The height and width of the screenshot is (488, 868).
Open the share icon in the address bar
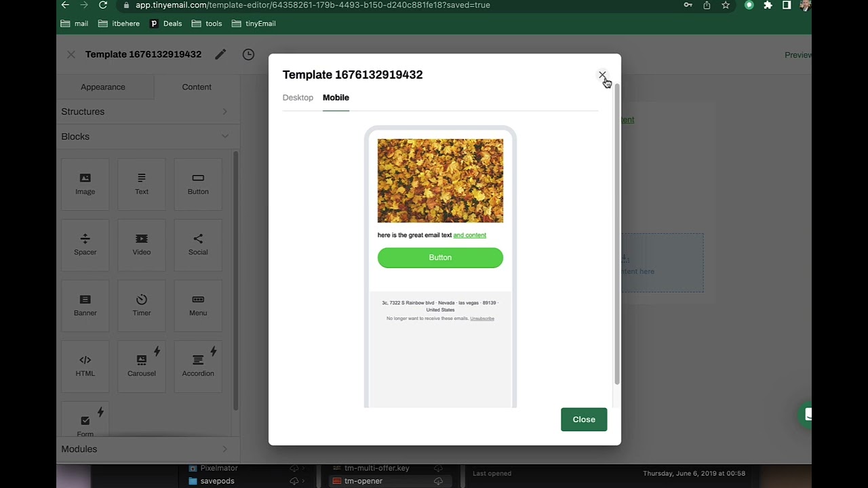[x=707, y=5]
